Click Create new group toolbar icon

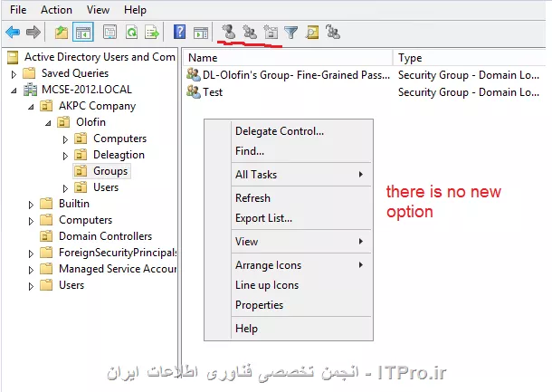point(250,32)
